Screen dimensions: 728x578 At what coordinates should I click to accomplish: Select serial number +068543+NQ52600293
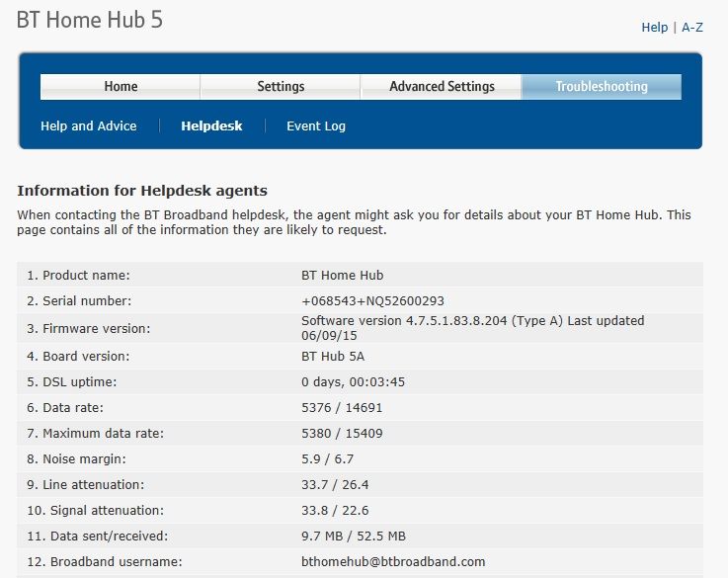[x=372, y=300]
